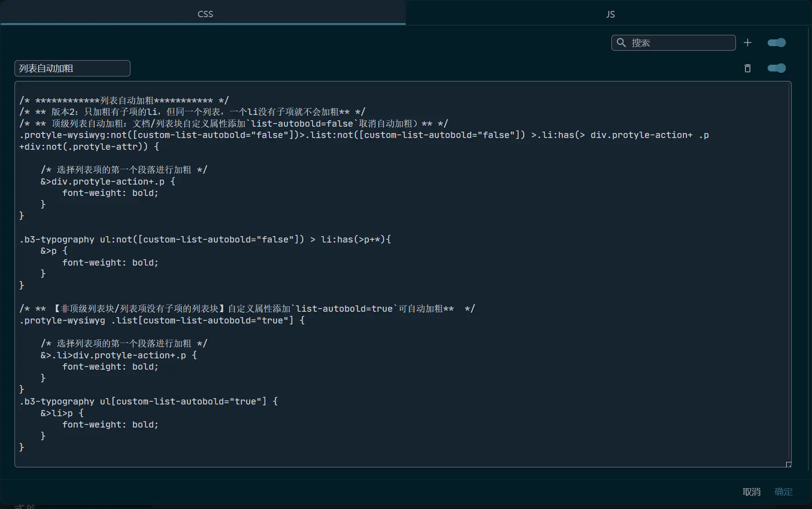Click 取消 to cancel changes

tap(751, 492)
